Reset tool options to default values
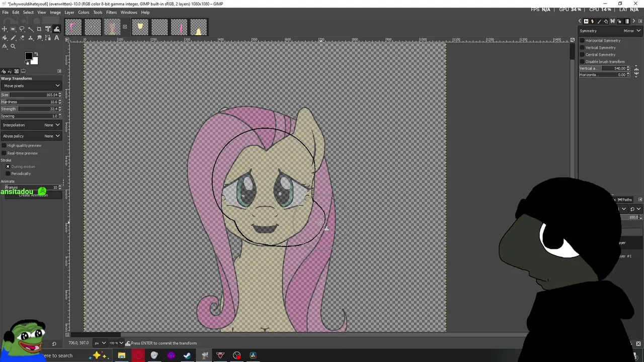The width and height of the screenshot is (644, 362). (54, 343)
